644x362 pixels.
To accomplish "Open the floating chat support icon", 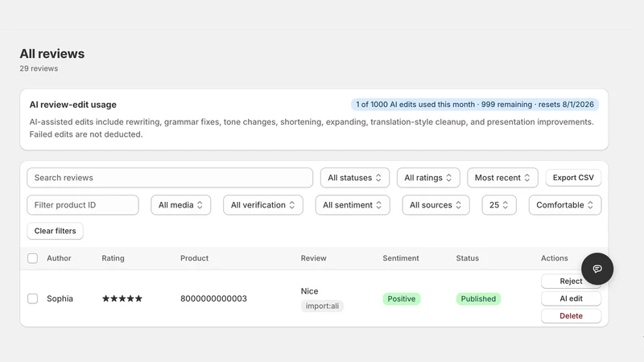I will (x=597, y=269).
